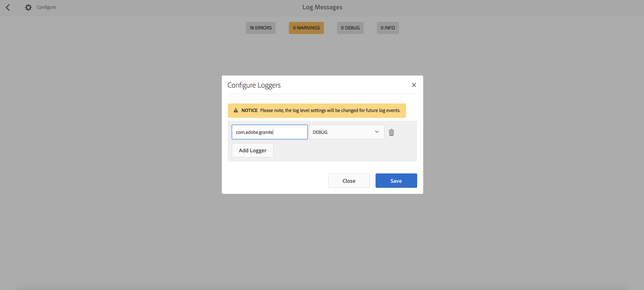
Task: Click the Configure Loggers dialog heading
Action: coord(254,85)
